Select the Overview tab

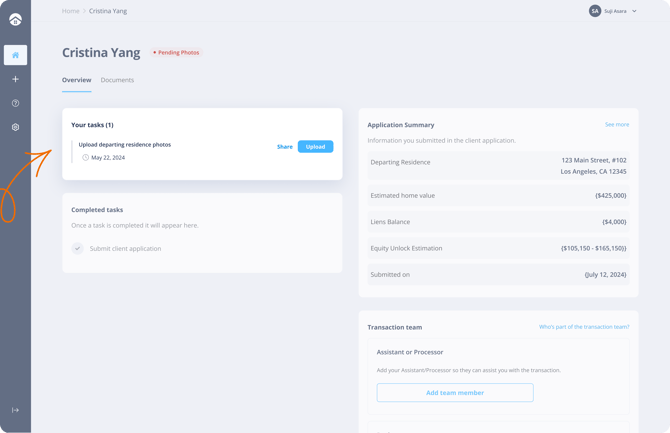click(x=76, y=80)
